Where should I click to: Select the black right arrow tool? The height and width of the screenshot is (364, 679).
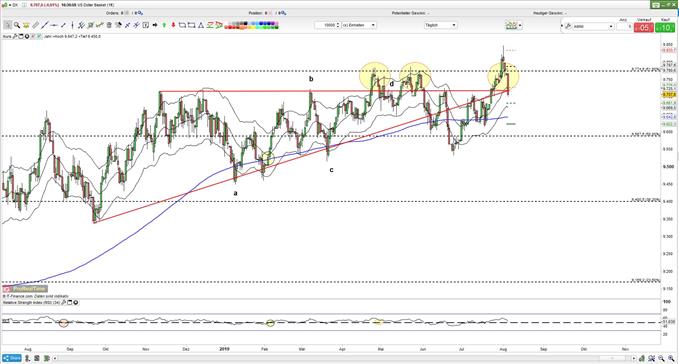(x=155, y=25)
